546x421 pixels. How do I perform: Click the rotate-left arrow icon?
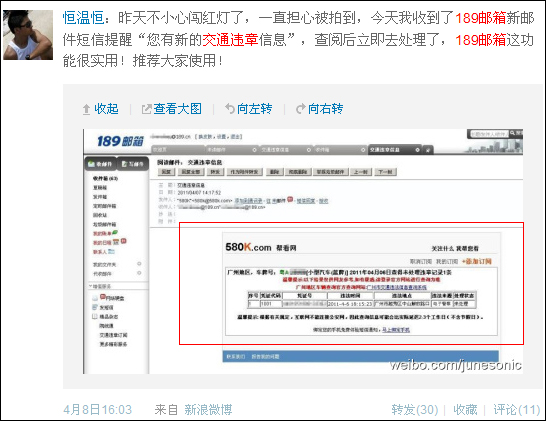230,109
